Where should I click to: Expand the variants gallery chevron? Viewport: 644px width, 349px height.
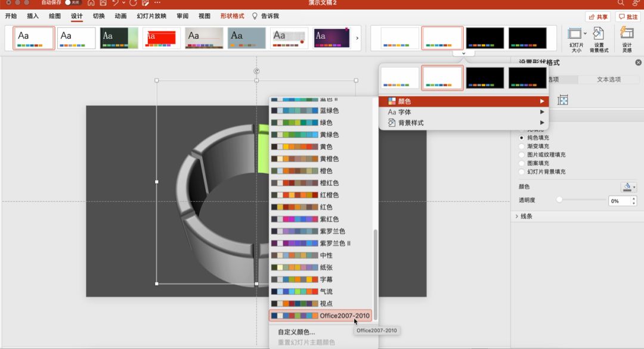coord(464,54)
